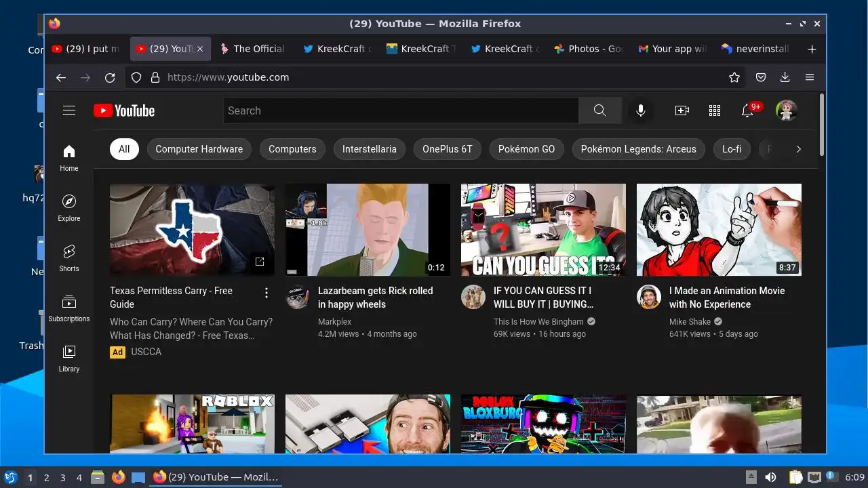The image size is (868, 488).
Task: Click the tracking protection shield icon
Action: 136,77
